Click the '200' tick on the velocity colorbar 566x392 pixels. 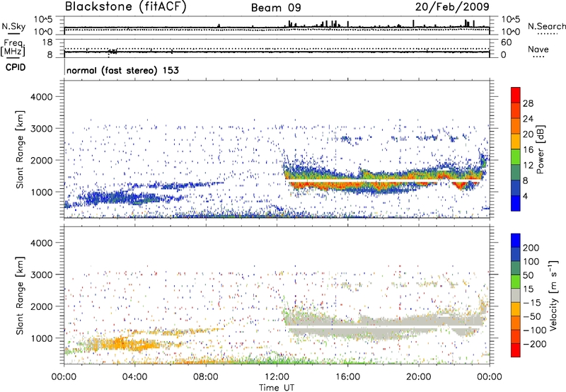click(x=531, y=248)
